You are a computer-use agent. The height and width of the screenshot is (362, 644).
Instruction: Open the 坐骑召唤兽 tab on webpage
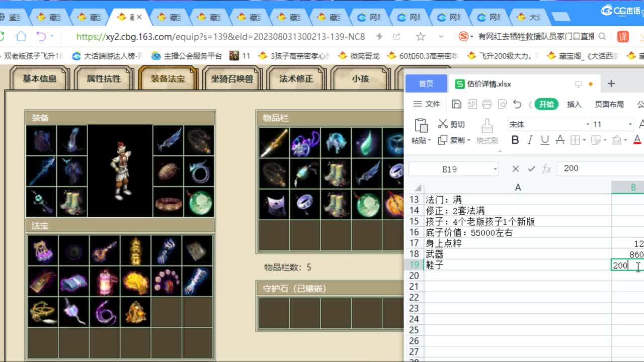pos(231,79)
